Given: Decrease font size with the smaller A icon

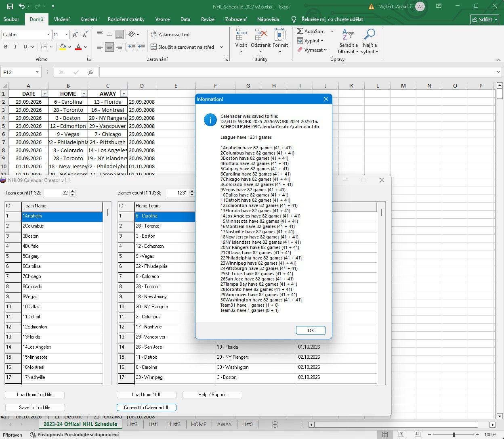Looking at the screenshot, I should (x=84, y=35).
